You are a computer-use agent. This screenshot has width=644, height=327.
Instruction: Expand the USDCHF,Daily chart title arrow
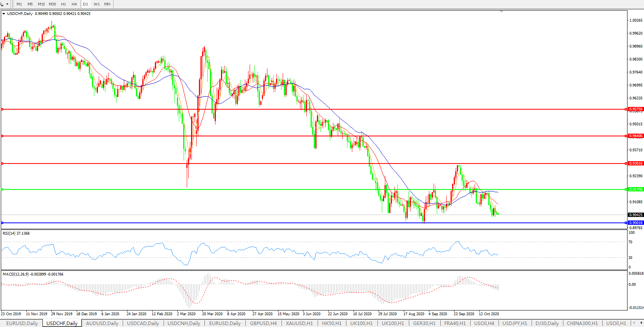click(x=4, y=14)
